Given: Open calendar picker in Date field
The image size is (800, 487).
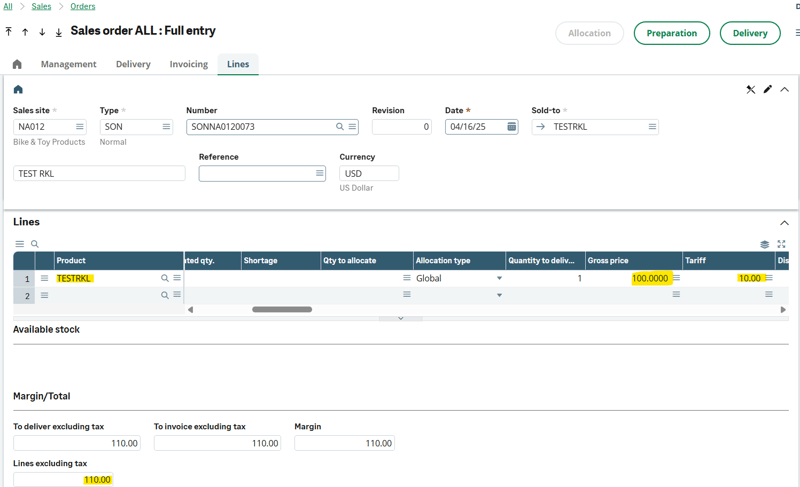Looking at the screenshot, I should point(511,127).
